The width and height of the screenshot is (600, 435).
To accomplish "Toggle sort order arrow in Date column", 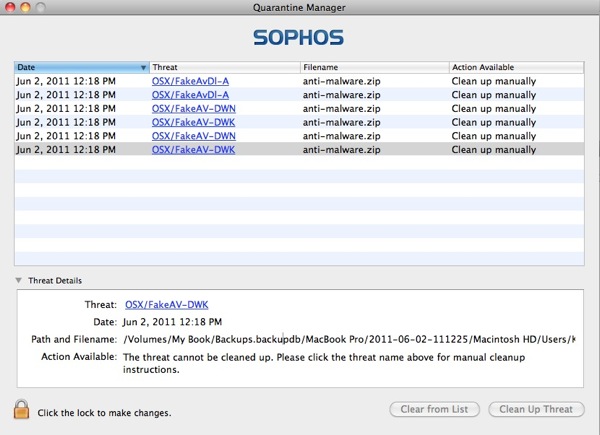I will pos(143,68).
